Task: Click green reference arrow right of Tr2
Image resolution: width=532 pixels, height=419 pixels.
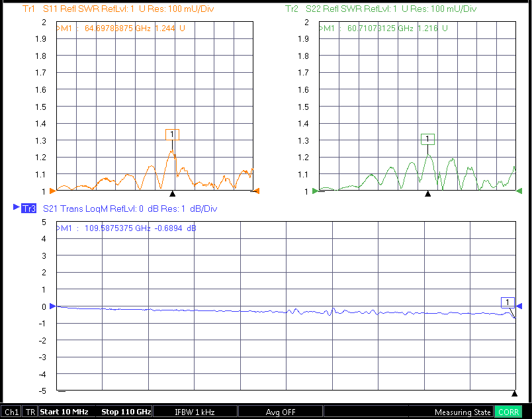Action: point(519,191)
